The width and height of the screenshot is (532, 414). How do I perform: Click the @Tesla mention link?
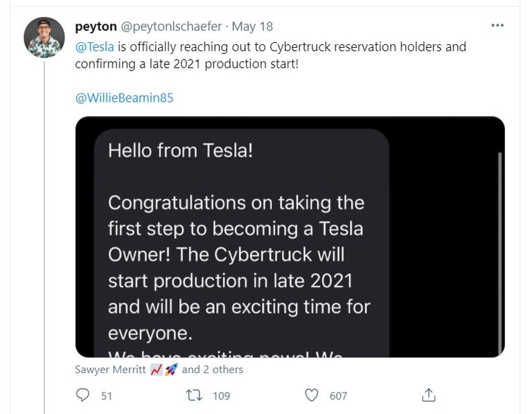tap(94, 47)
